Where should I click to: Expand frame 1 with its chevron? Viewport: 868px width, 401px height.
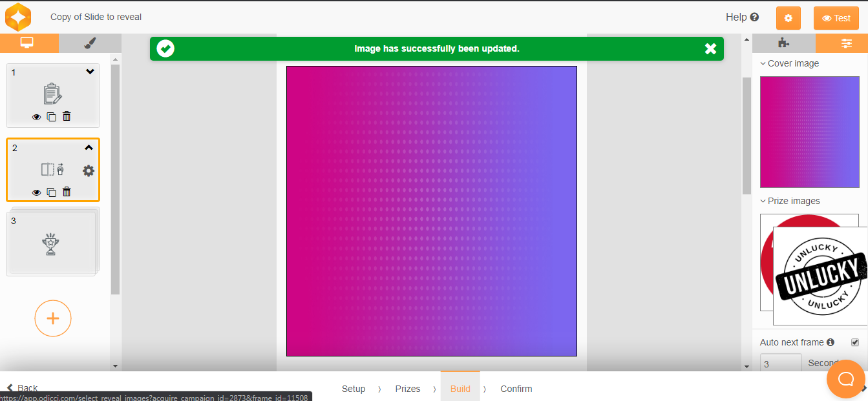90,72
